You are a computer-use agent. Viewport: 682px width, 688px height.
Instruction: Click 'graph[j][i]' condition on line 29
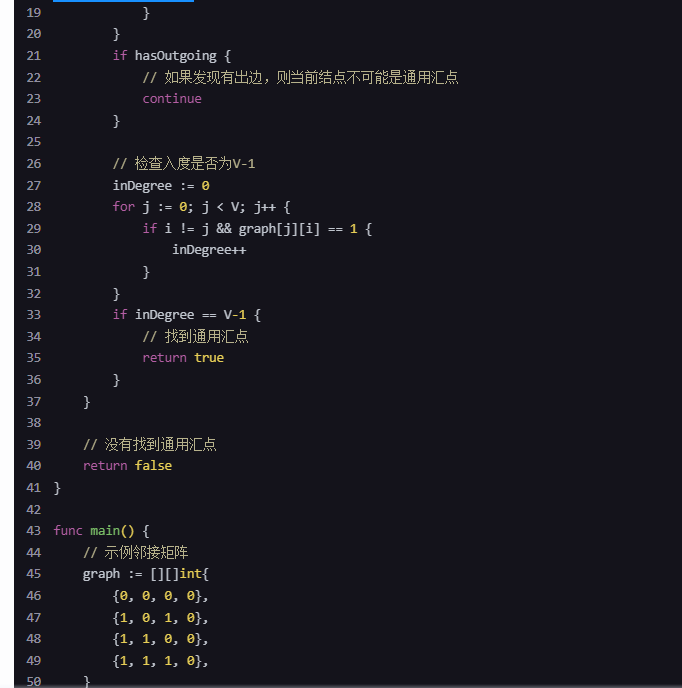tap(279, 229)
